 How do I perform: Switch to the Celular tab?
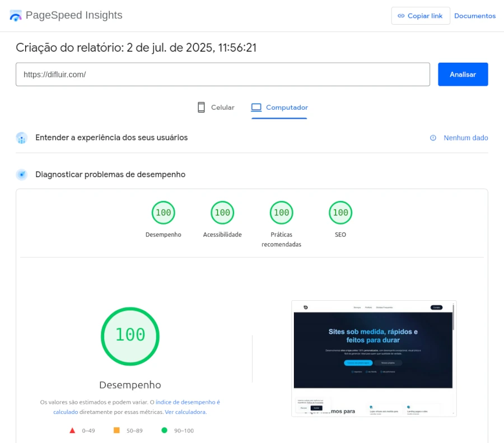pos(216,108)
